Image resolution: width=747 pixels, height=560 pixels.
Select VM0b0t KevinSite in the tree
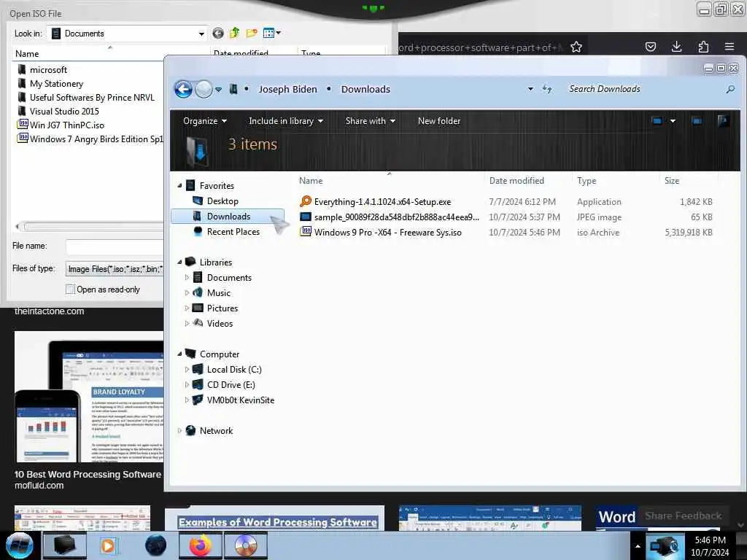(x=241, y=400)
